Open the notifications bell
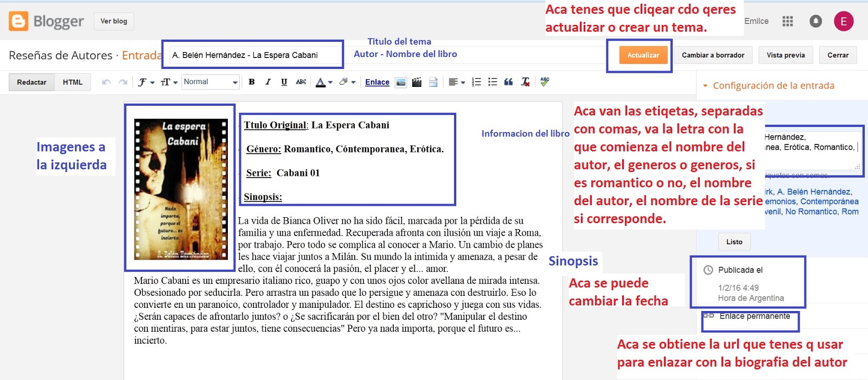The image size is (868, 380). 815,21
